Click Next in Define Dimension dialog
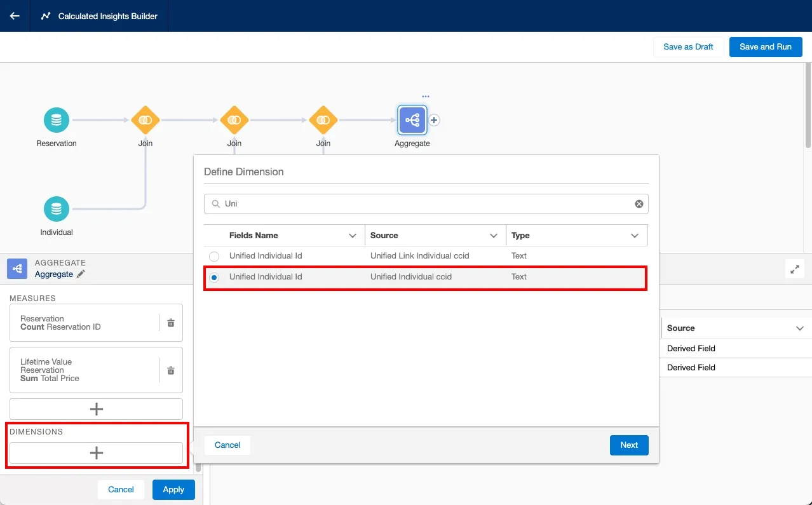The height and width of the screenshot is (505, 812). (628, 445)
